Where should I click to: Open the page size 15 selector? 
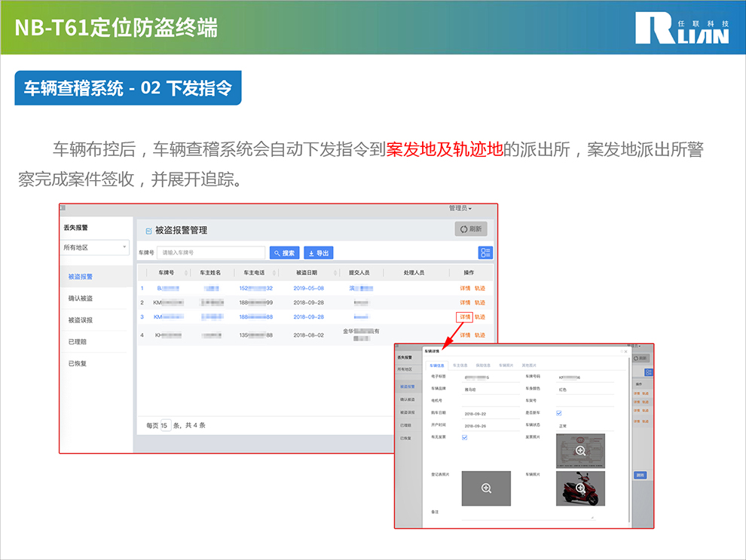(x=165, y=425)
